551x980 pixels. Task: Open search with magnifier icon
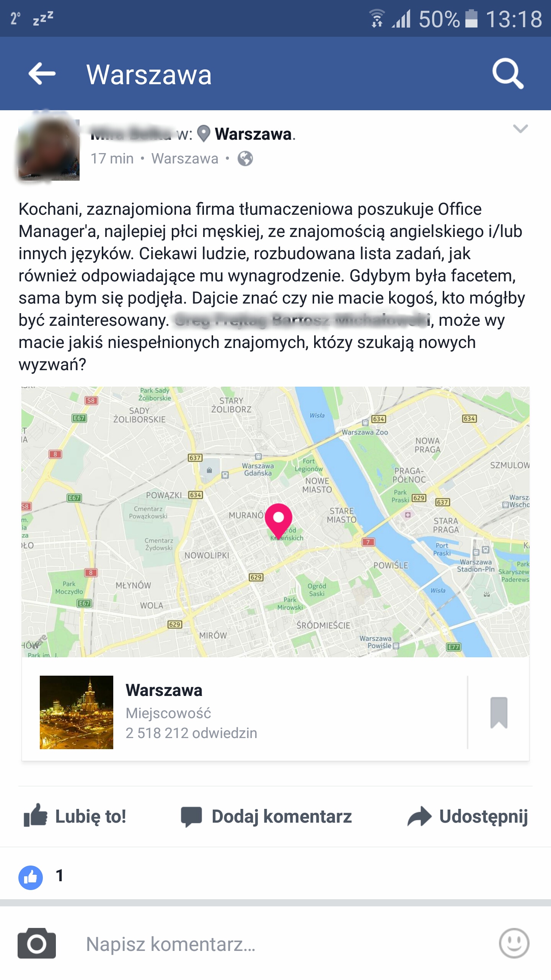pos(508,74)
